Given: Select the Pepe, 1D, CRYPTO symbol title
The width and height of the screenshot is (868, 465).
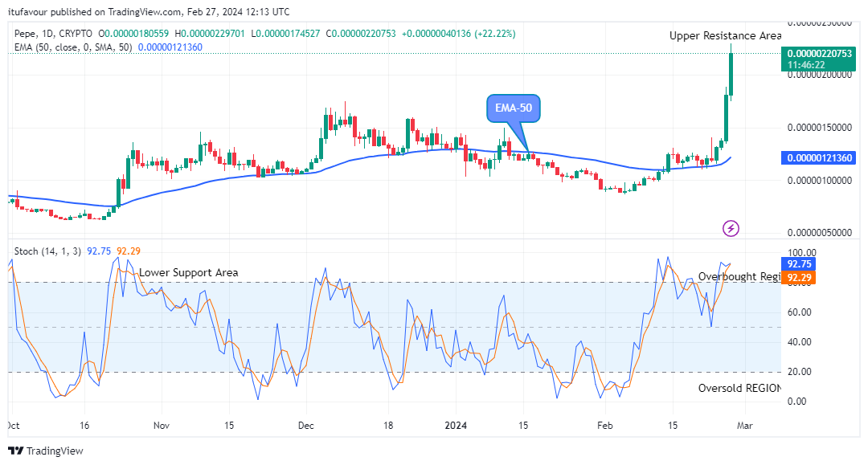Looking at the screenshot, I should coord(53,34).
